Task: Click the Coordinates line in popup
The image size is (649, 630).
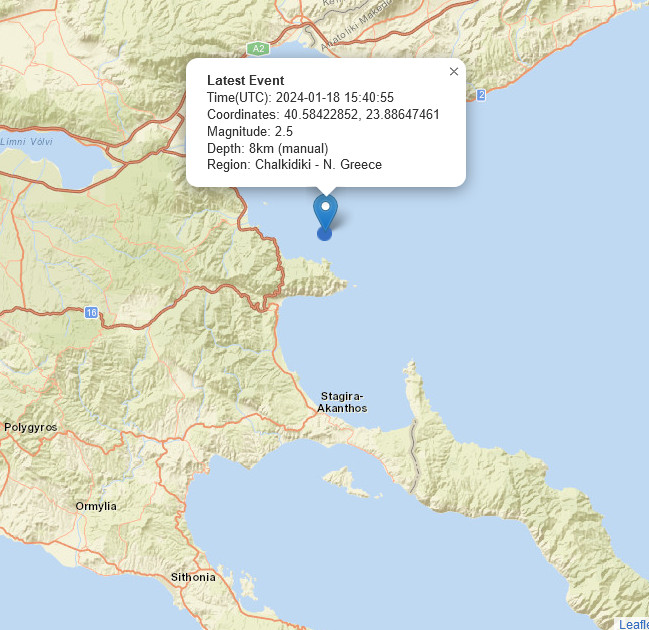Action: pyautogui.click(x=323, y=114)
